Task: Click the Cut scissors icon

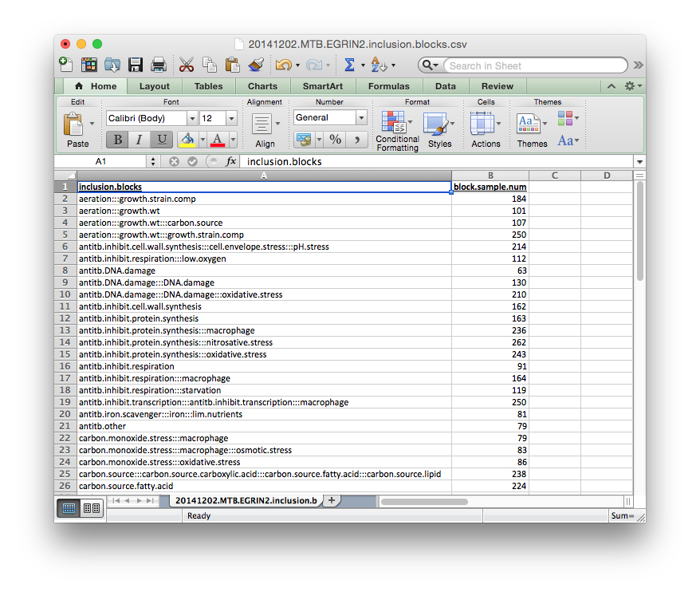Action: click(x=187, y=65)
